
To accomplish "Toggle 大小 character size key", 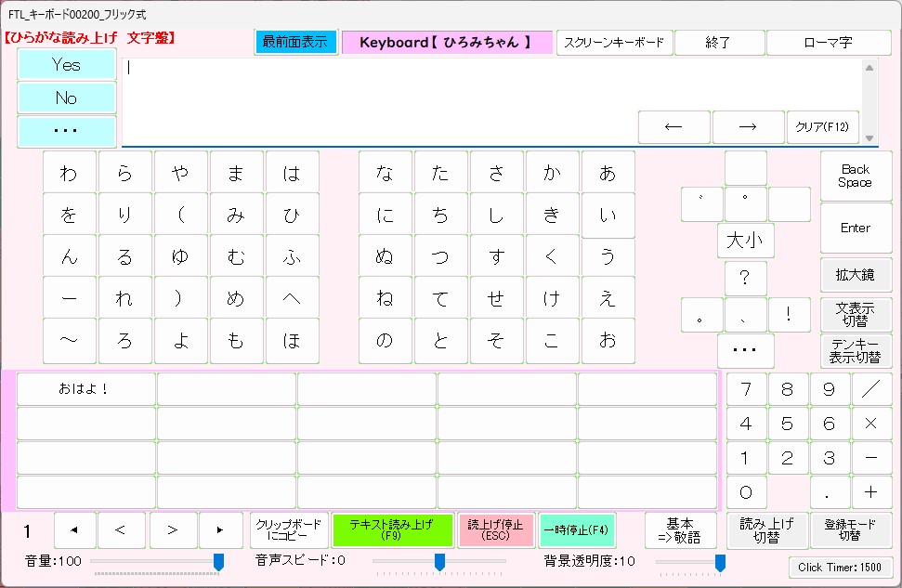I will (x=745, y=241).
